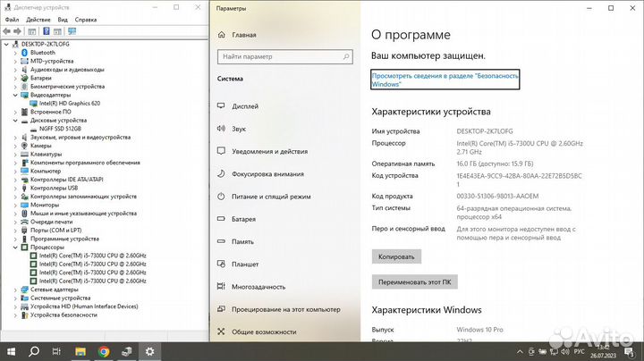Click the Устройства безопасности category
The width and height of the screenshot is (644, 361).
click(64, 315)
